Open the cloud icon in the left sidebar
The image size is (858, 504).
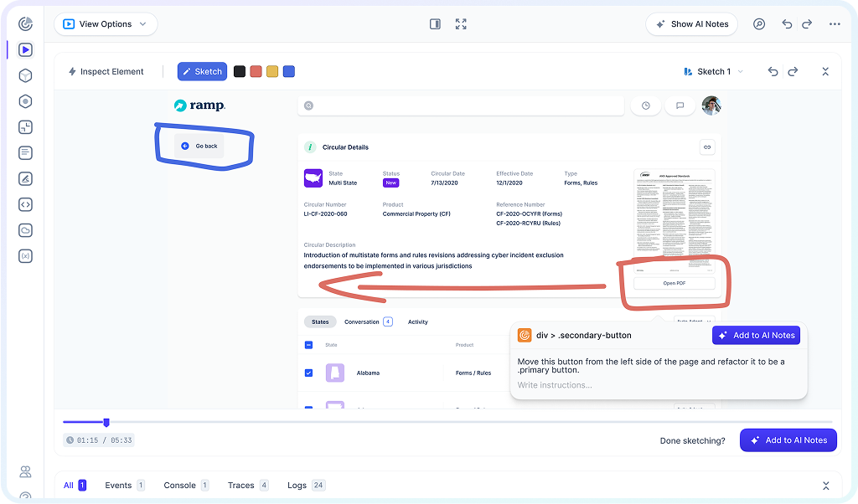pos(25,229)
